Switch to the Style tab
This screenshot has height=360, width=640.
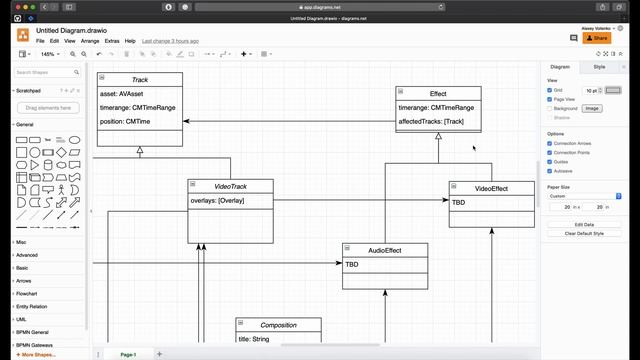pyautogui.click(x=599, y=67)
